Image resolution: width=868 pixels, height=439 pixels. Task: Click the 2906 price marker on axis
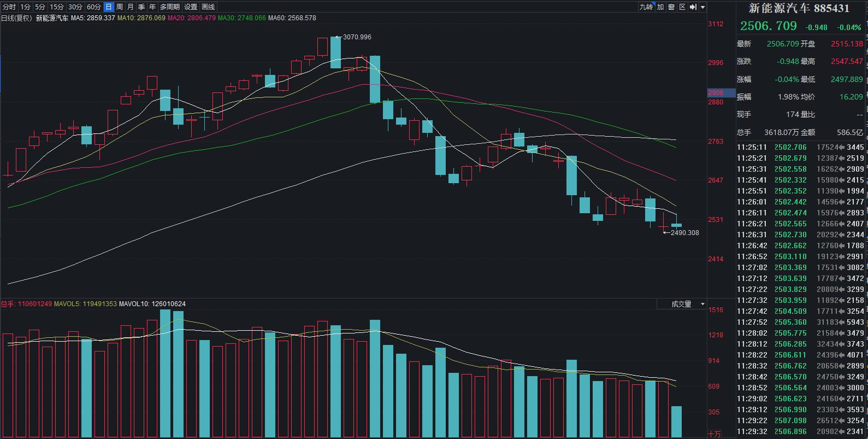click(x=716, y=93)
